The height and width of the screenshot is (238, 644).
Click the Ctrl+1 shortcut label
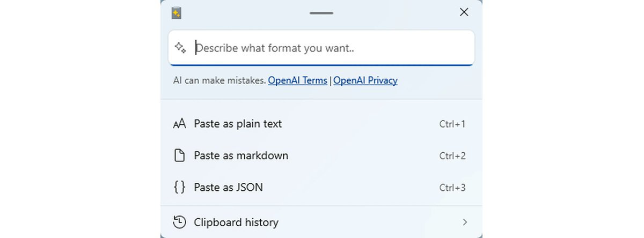452,124
